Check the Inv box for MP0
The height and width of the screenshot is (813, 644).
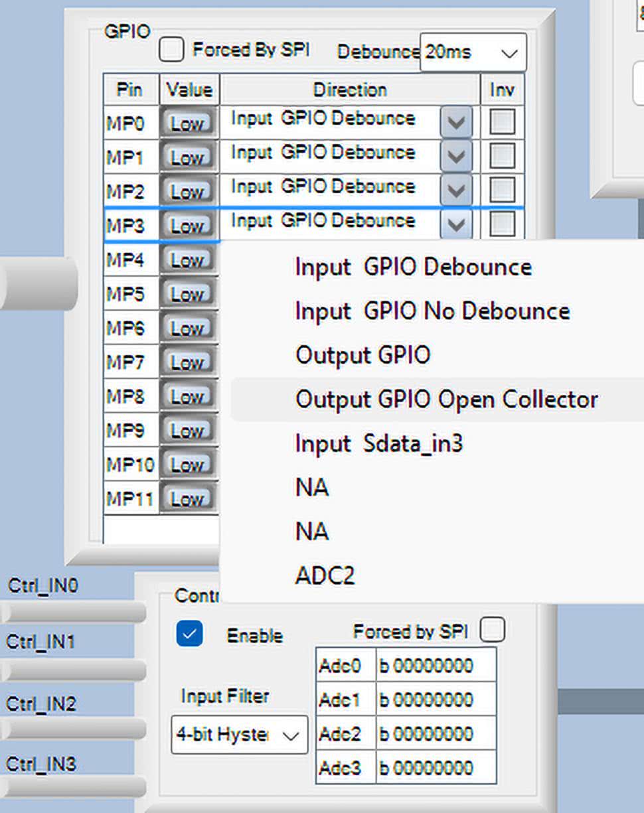(x=502, y=122)
